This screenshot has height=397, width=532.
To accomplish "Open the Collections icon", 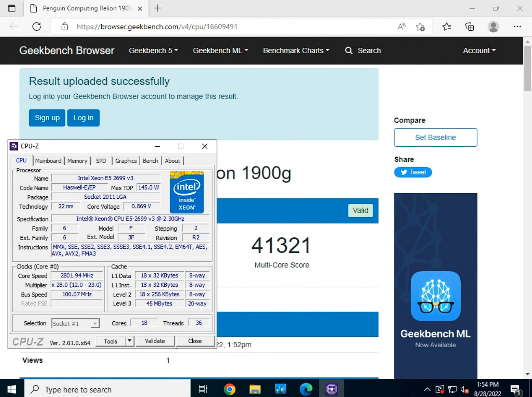I will tap(469, 26).
